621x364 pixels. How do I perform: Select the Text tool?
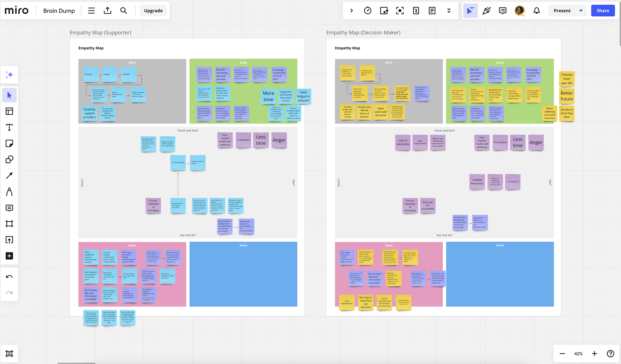pyautogui.click(x=9, y=127)
